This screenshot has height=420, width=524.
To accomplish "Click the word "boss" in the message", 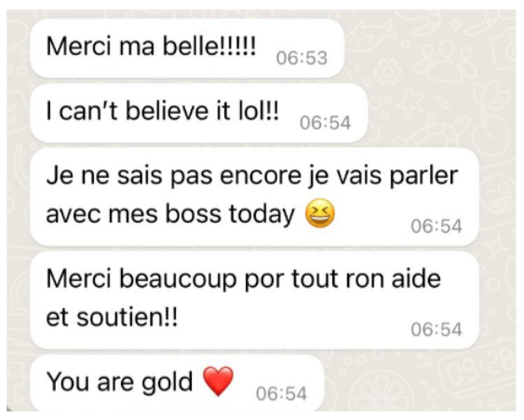I will (x=194, y=213).
